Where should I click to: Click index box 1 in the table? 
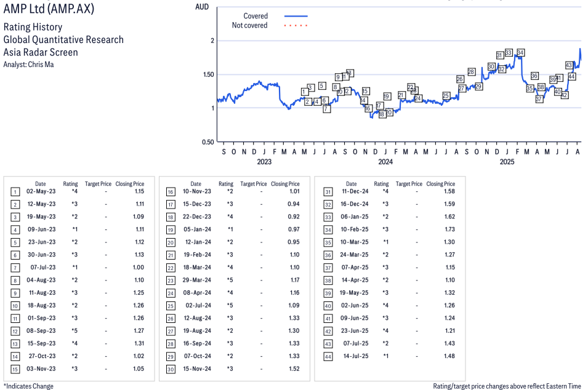(15, 192)
